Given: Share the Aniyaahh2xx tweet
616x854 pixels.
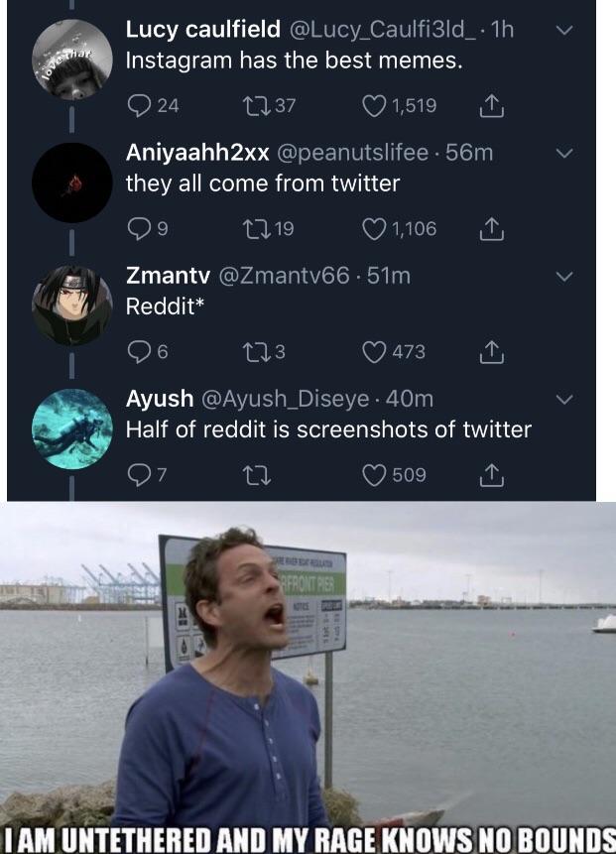Looking at the screenshot, I should [x=491, y=229].
